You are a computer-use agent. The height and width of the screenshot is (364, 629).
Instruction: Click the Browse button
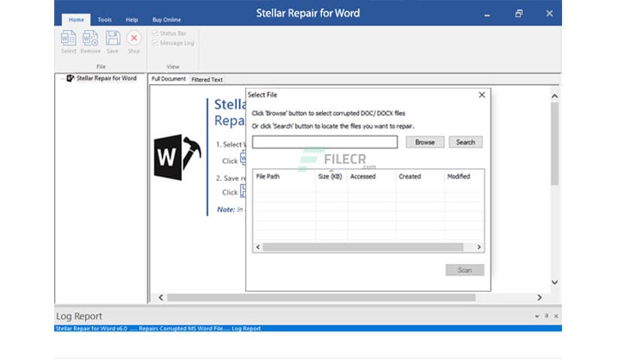click(425, 142)
